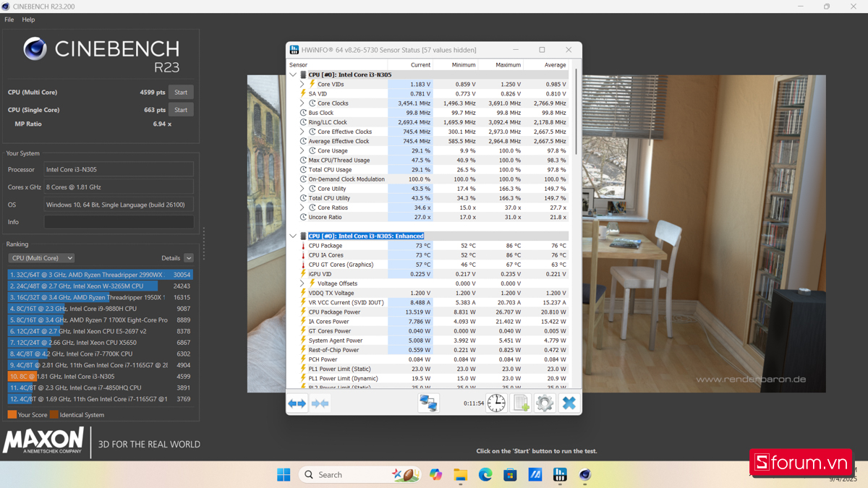
Task: Click the Cinebench logo sphere icon
Action: [x=35, y=48]
